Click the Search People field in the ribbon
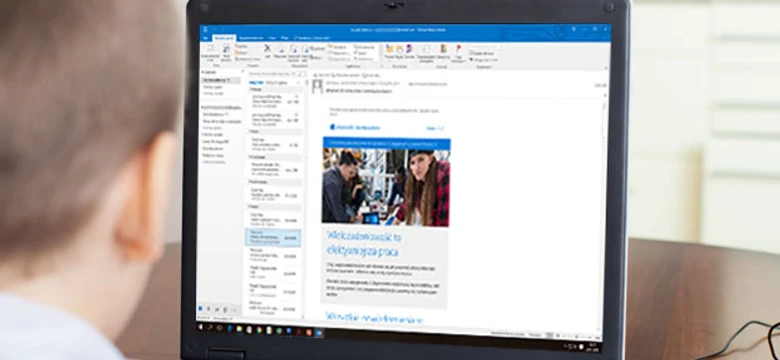 (x=484, y=47)
